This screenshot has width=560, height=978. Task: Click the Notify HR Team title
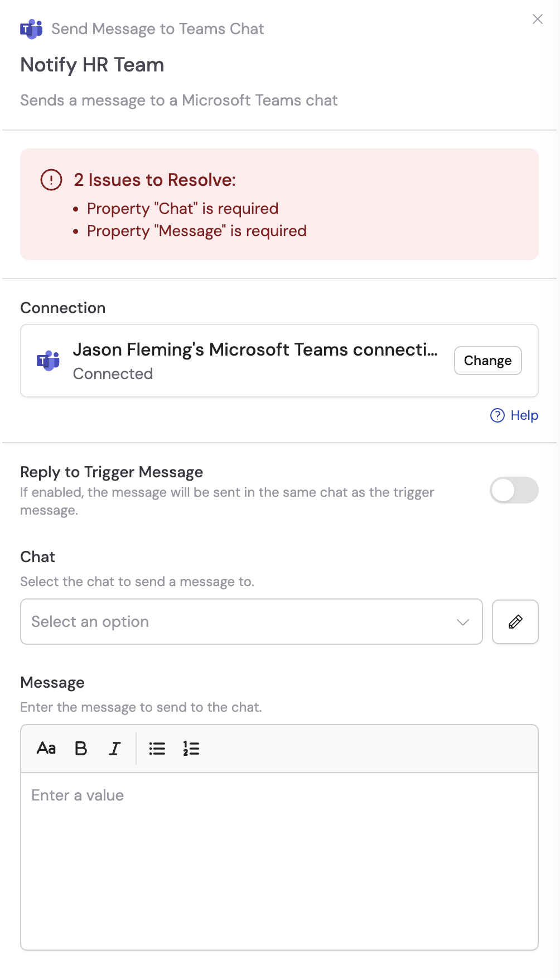click(92, 65)
